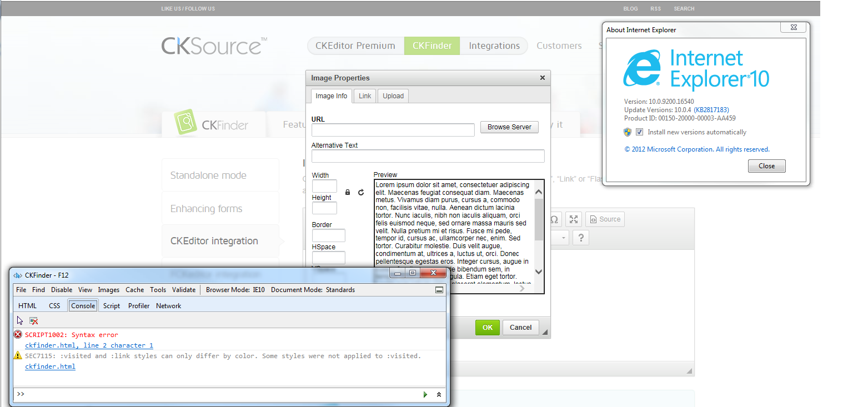Open the Network tab in F12 tools
The image size is (868, 407).
pyautogui.click(x=169, y=306)
